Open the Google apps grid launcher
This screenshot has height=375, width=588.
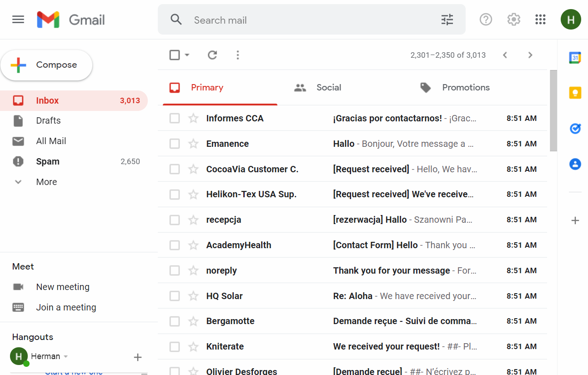pos(540,20)
